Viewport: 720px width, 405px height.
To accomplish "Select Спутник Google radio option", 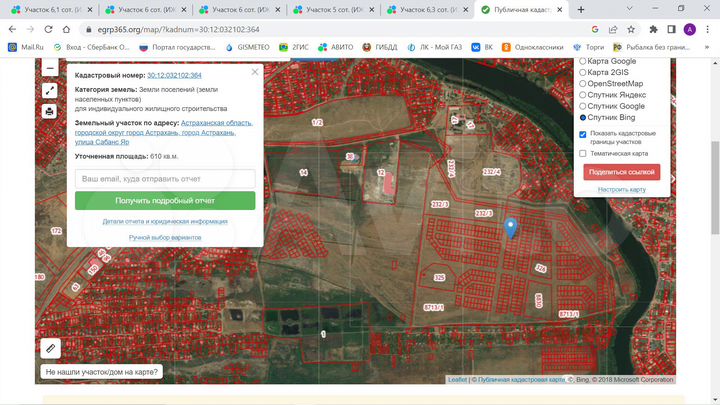I will pos(584,106).
